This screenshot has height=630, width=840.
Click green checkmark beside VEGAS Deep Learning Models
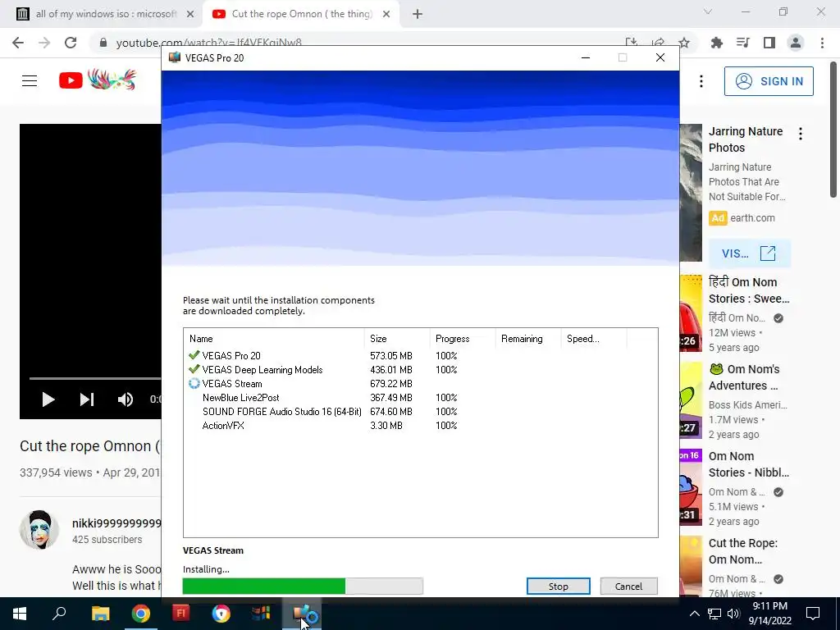194,369
